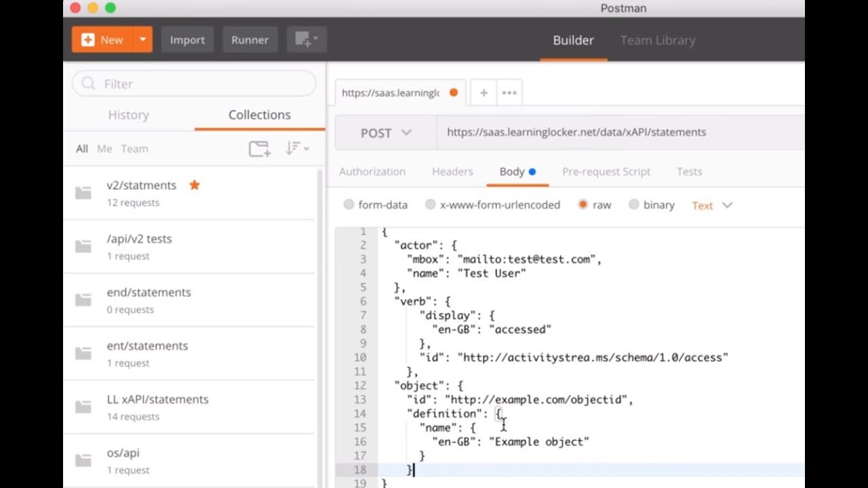Click the line containing "mailto:test@test.com"

tap(504, 260)
